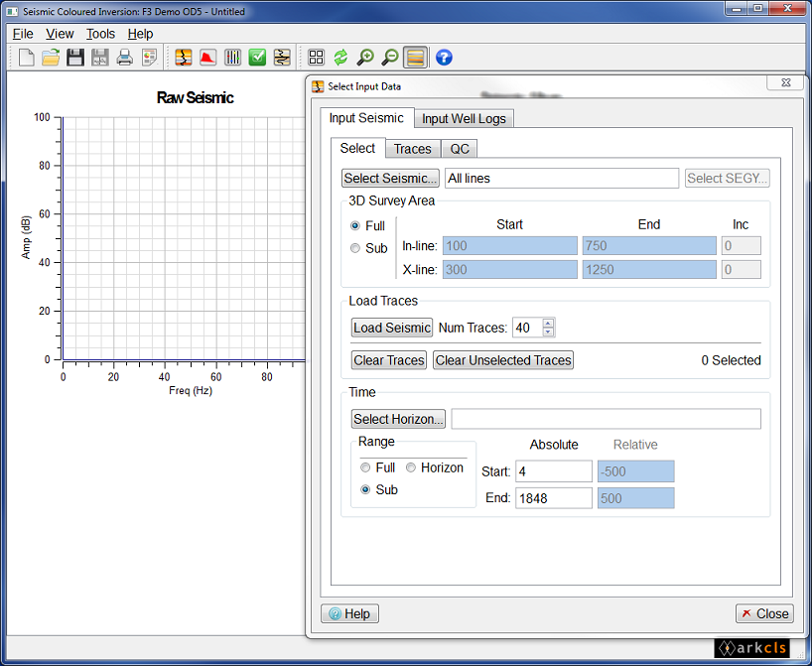This screenshot has height=666, width=812.
Task: Open the Select Input Data seismic icon
Action: click(x=184, y=57)
